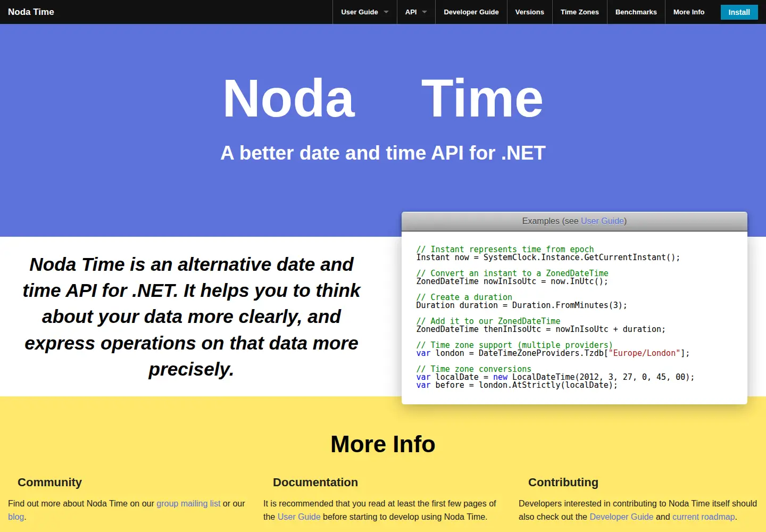This screenshot has width=766, height=532.
Task: Click code line 'ZonedDateTime nowInIsoUtc = now.InUtc();'
Action: tap(512, 281)
